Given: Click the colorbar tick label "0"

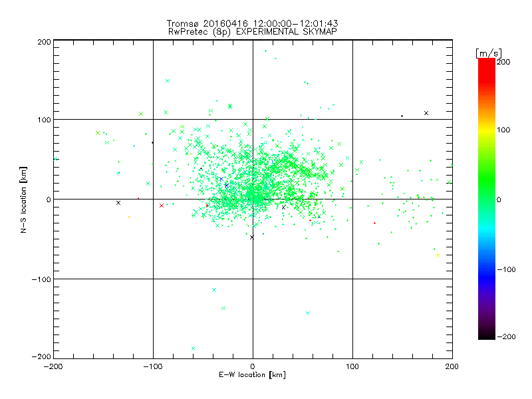Looking at the screenshot, I should click(499, 199).
